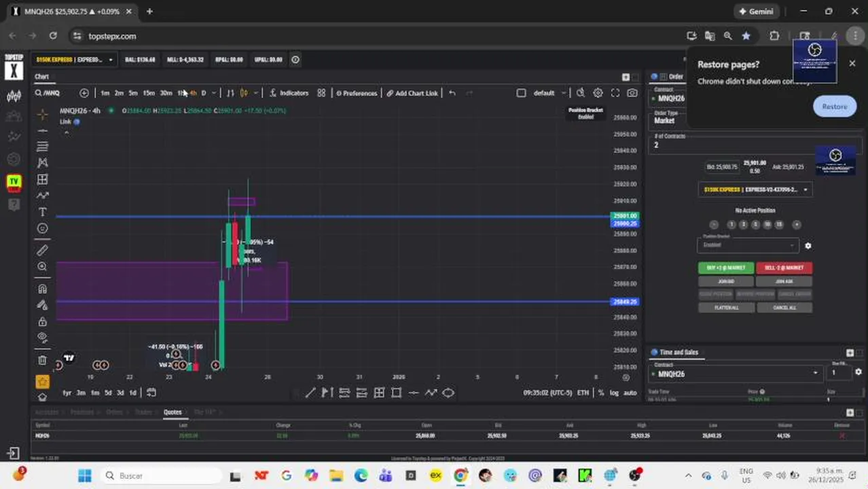Open the TV icon in sidebar

[14, 181]
